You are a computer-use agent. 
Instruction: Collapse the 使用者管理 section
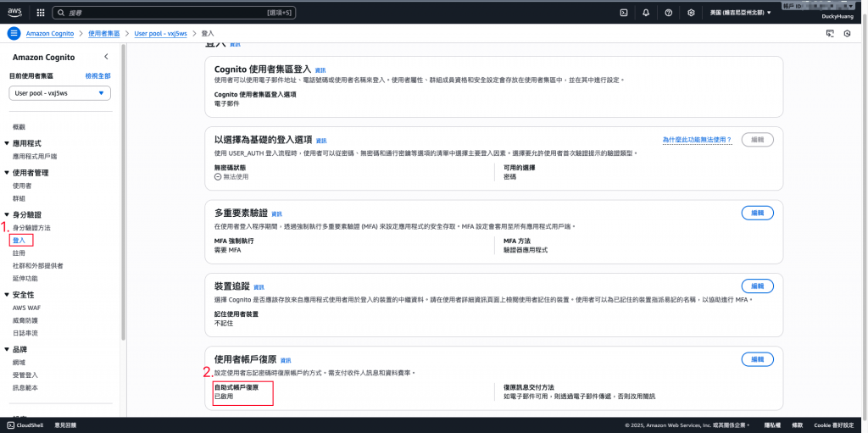(x=7, y=173)
